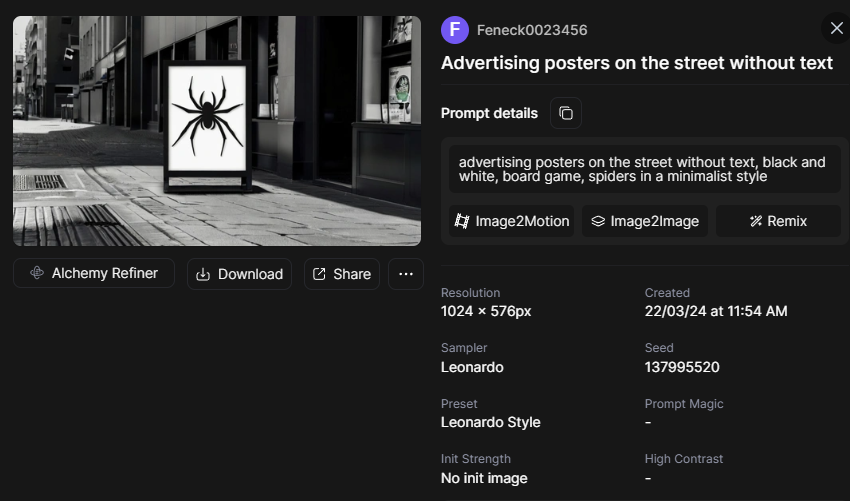Open the spider poster image preview
Screen dimensions: 850x501
click(217, 130)
